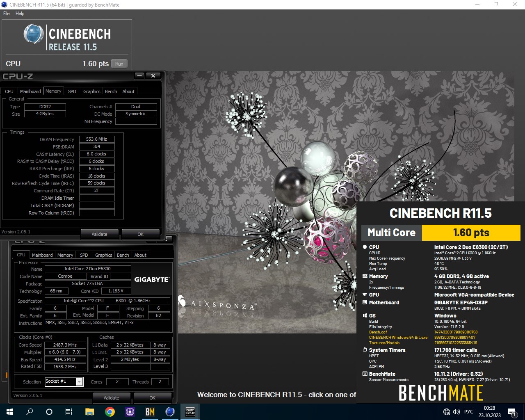Run the CPU benchmark
Screen dimensions: 525x420
pos(119,64)
